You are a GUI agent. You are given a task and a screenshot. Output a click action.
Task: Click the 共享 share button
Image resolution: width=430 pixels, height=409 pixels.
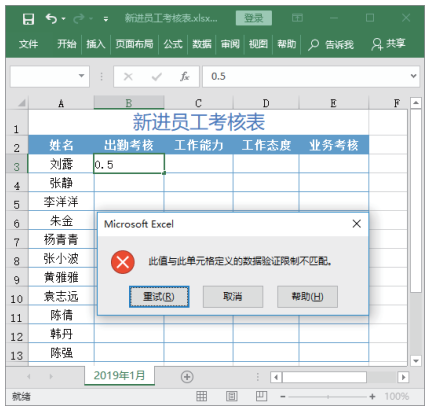coord(388,44)
